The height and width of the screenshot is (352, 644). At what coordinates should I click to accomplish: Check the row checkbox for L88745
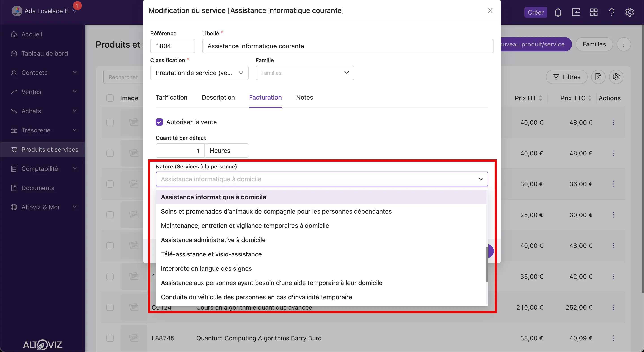[x=110, y=338]
